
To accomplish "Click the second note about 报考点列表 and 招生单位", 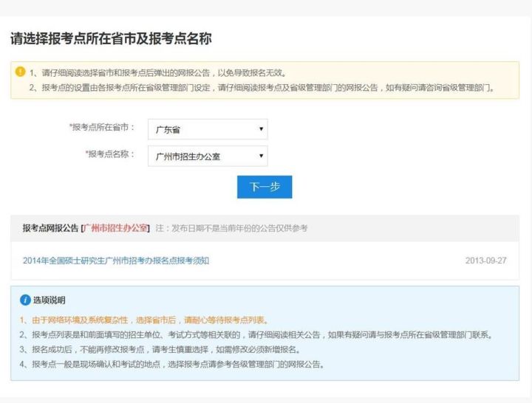I will pyautogui.click(x=256, y=335).
